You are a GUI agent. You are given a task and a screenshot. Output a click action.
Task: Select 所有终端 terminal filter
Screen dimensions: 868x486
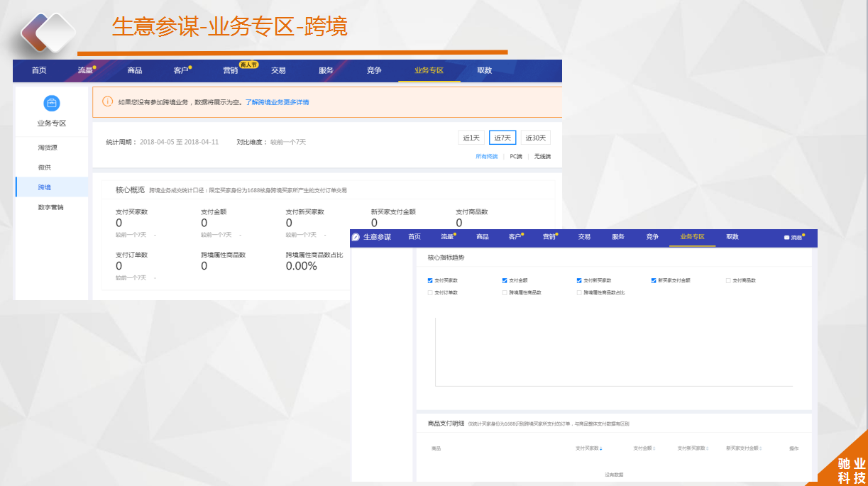pyautogui.click(x=487, y=156)
